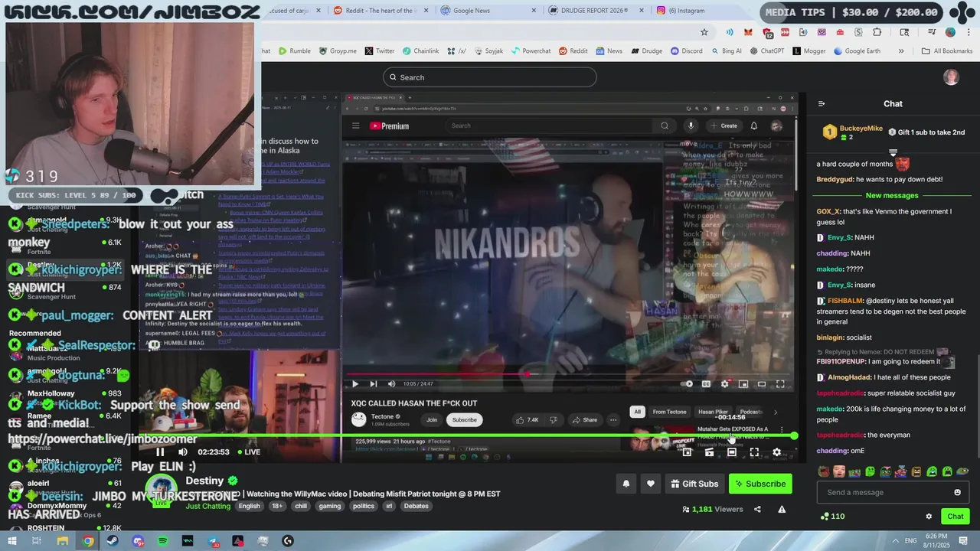The height and width of the screenshot is (551, 980).
Task: Open File Explorer on taskbar
Action: (63, 541)
